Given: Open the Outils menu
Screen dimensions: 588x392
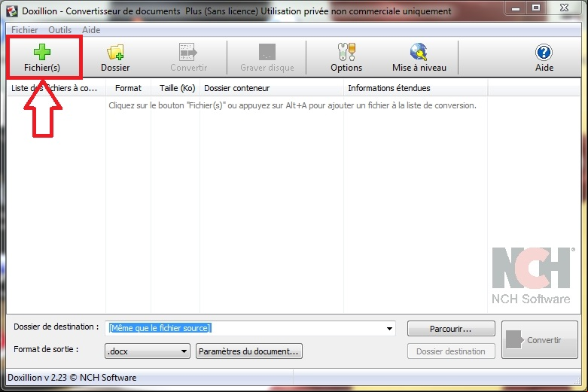Looking at the screenshot, I should tap(59, 30).
